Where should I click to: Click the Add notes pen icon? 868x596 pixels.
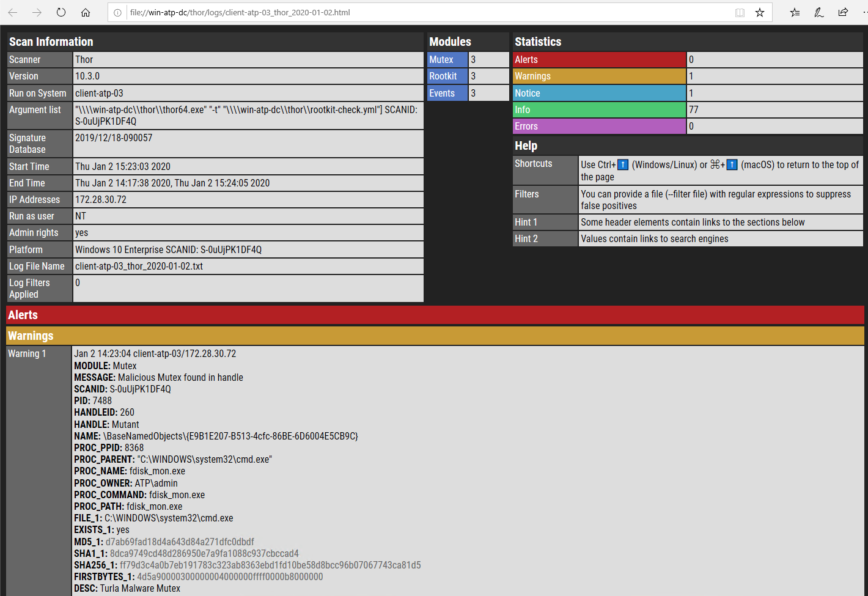[819, 12]
